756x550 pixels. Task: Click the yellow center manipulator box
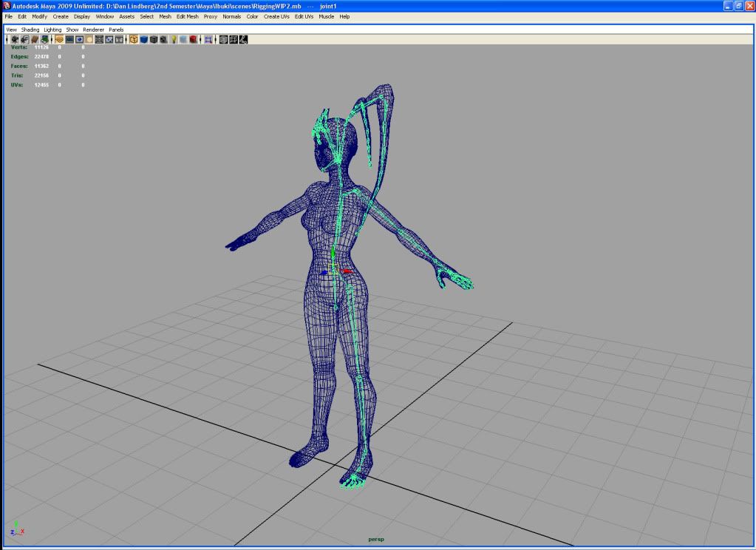click(333, 268)
